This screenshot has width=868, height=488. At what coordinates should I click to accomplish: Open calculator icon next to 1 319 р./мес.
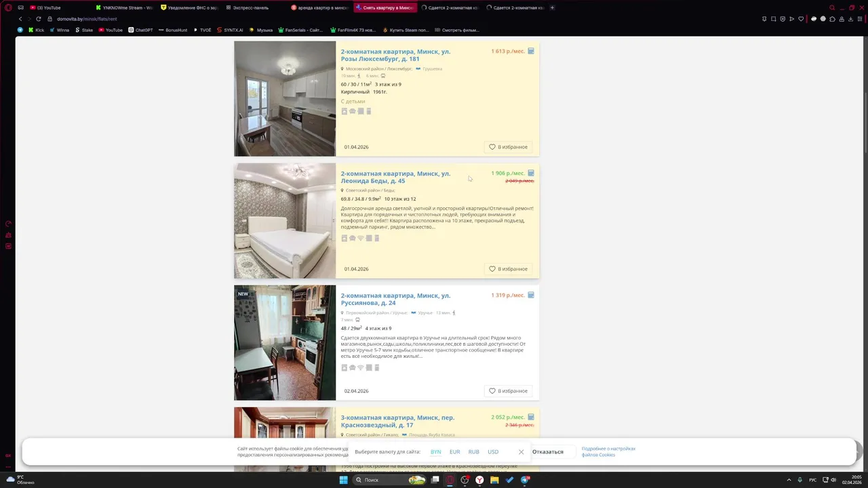pyautogui.click(x=531, y=295)
